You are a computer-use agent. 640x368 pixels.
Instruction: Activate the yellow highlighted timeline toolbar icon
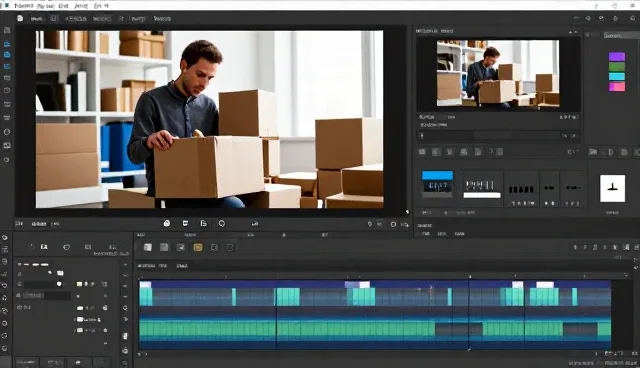coord(198,247)
